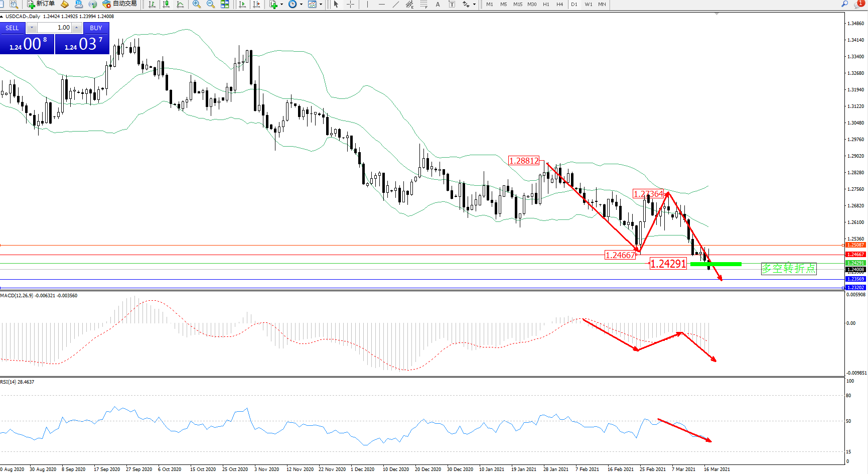Switch chart to candlestick display
868x474 pixels.
coord(166,4)
